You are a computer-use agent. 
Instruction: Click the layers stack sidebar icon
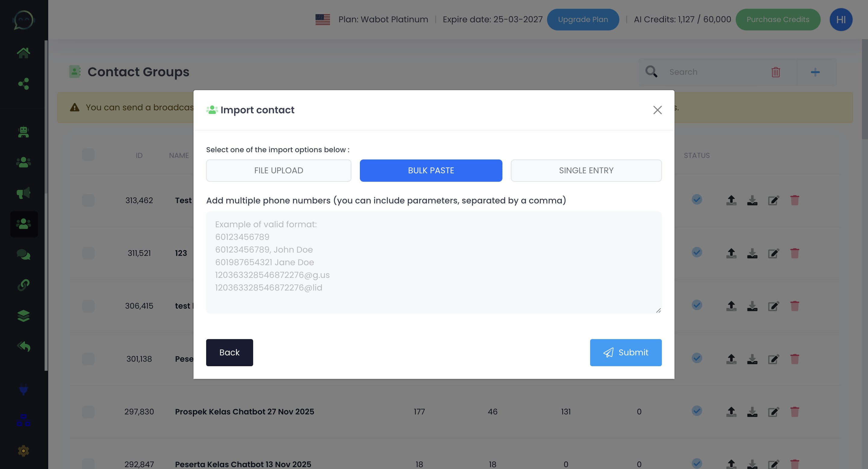tap(23, 316)
